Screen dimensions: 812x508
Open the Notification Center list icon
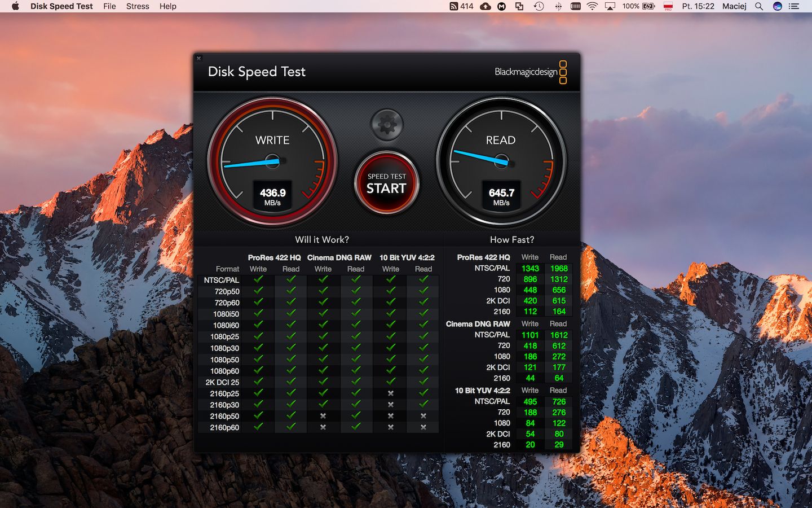pyautogui.click(x=795, y=6)
